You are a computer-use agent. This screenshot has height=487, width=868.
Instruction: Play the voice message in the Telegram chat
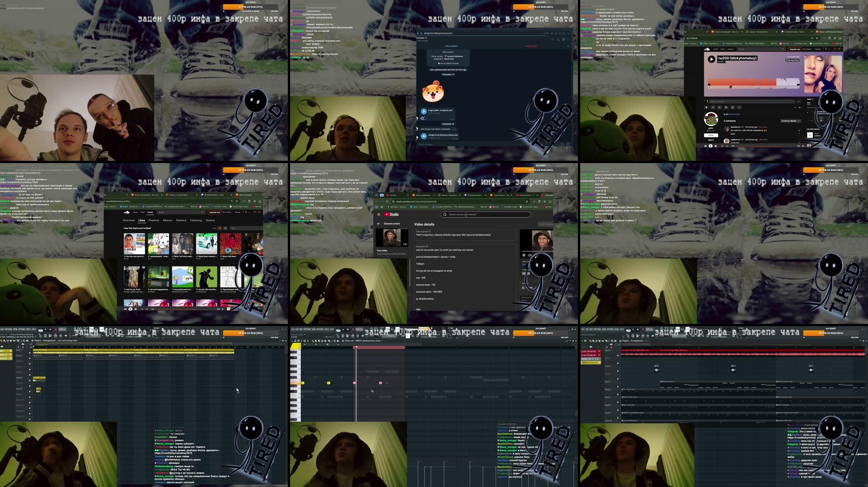424,111
